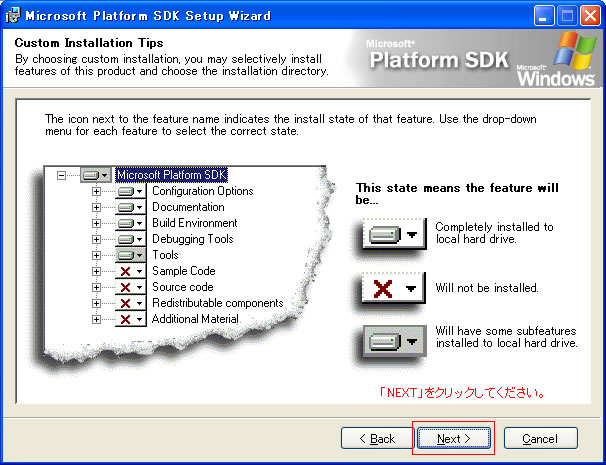Screen dimensions: 606x465
Task: Expand the Configuration Options node
Action: point(96,191)
